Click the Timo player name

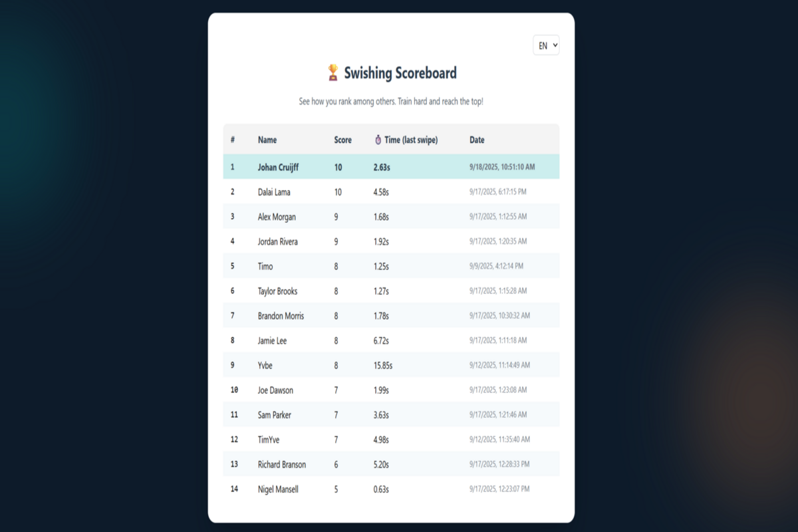pos(265,267)
